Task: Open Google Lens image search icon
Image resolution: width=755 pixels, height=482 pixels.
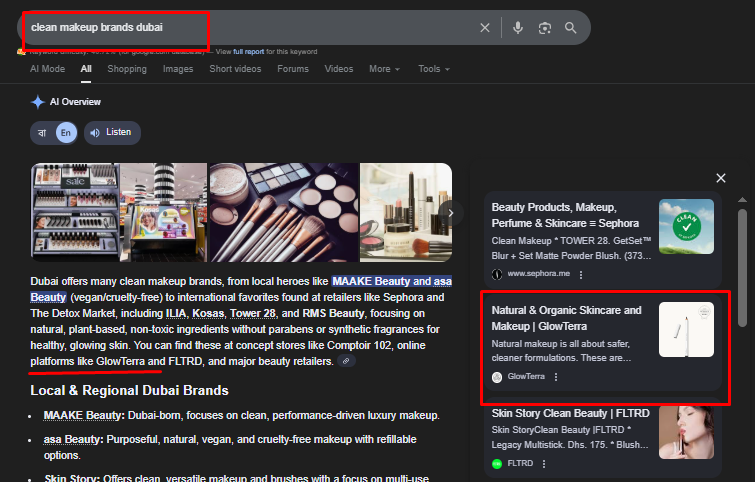Action: pos(545,28)
